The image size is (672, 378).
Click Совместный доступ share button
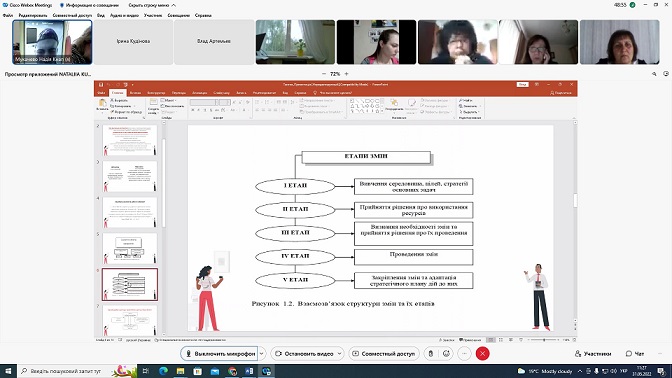click(384, 354)
